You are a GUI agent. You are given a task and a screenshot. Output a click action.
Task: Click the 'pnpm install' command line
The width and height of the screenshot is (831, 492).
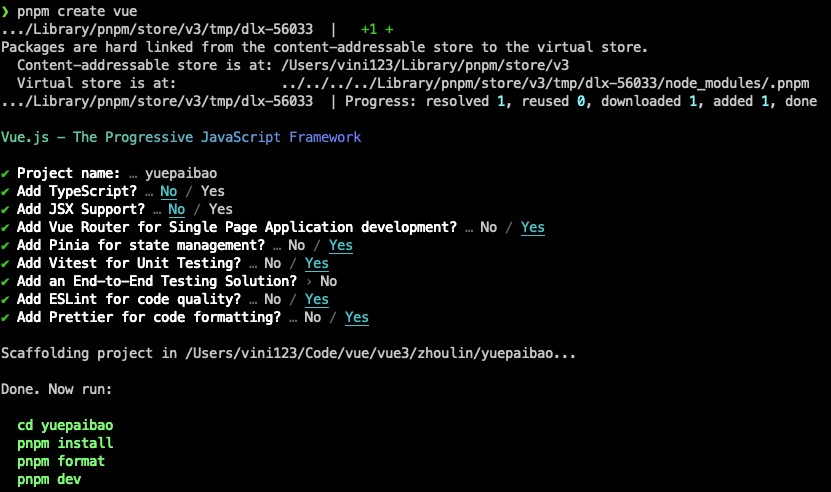tap(65, 443)
